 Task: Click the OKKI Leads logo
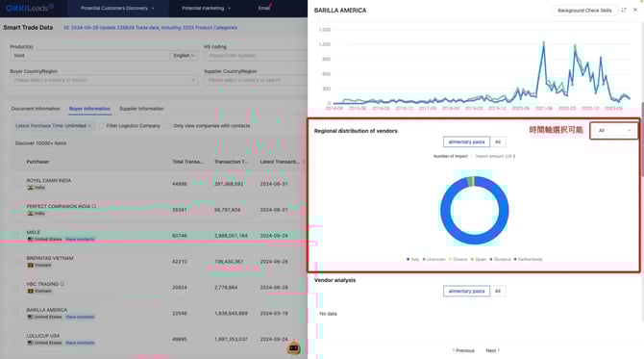[30, 8]
